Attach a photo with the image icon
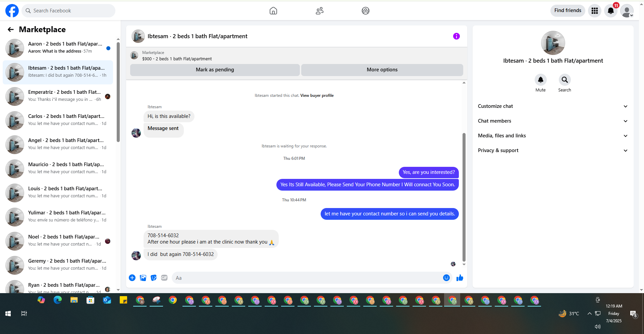Screen dimensions: 644x334 pos(143,278)
